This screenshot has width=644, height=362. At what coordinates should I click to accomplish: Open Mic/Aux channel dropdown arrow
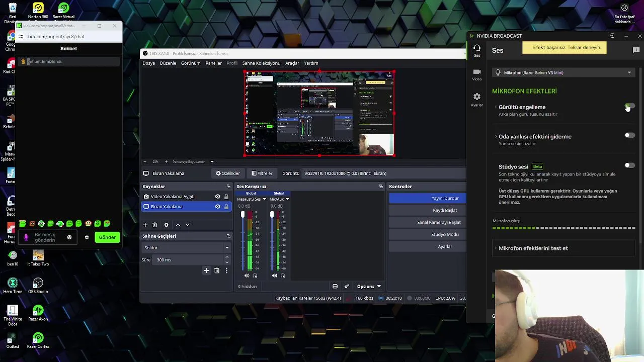[x=287, y=199]
